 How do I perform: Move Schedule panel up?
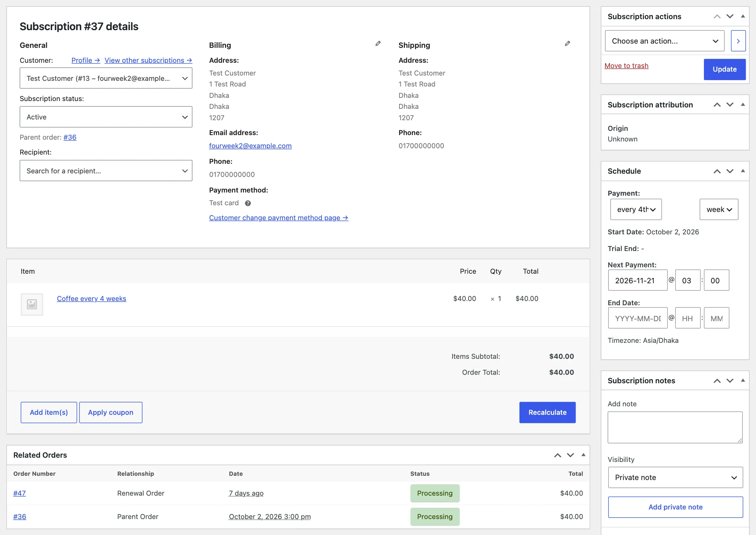click(717, 171)
